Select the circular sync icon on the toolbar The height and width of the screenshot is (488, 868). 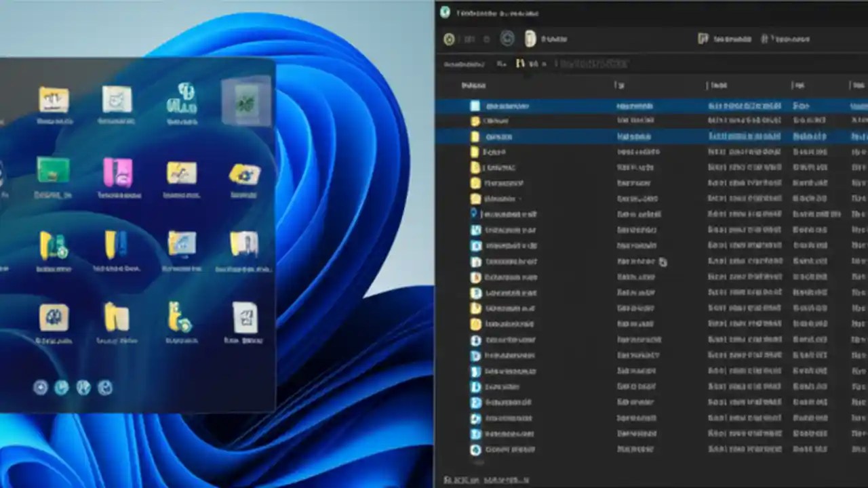(x=507, y=39)
